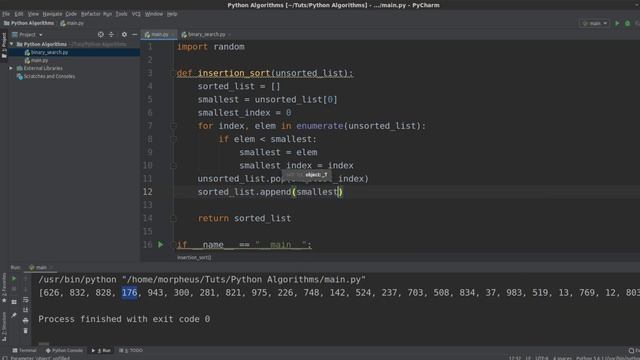The image size is (640, 360).
Task: Click the /usr/bin/python command line in console
Action: pos(202,280)
